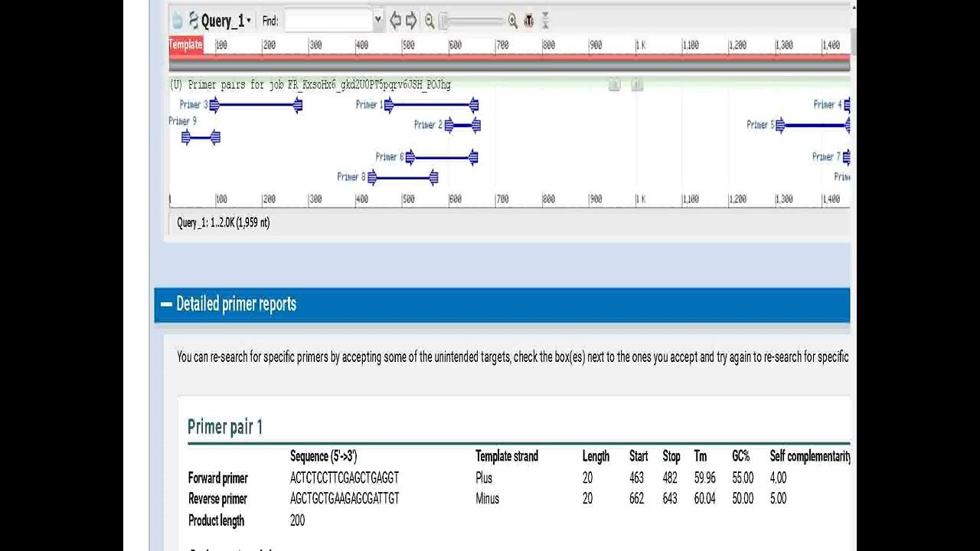The image size is (980, 551).
Task: Click the zoom slider handle
Action: click(x=443, y=21)
